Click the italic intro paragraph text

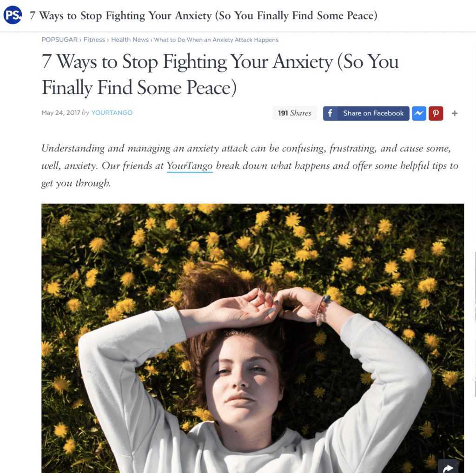[x=250, y=166]
